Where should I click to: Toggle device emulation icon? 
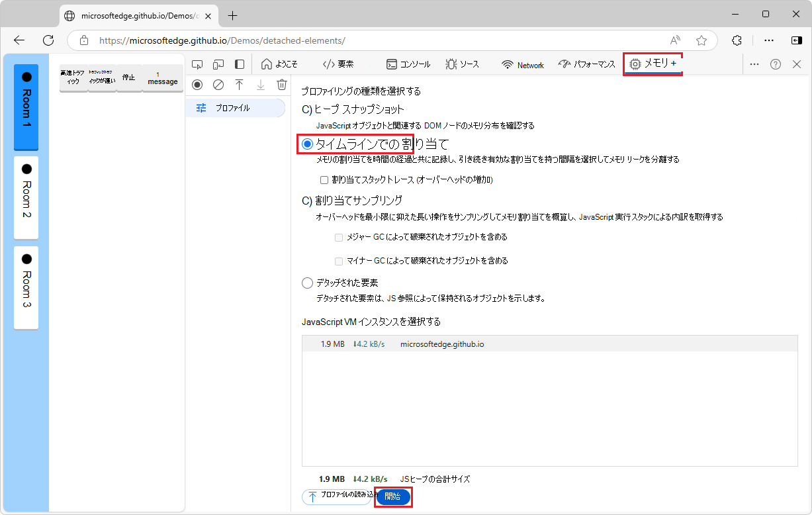218,64
